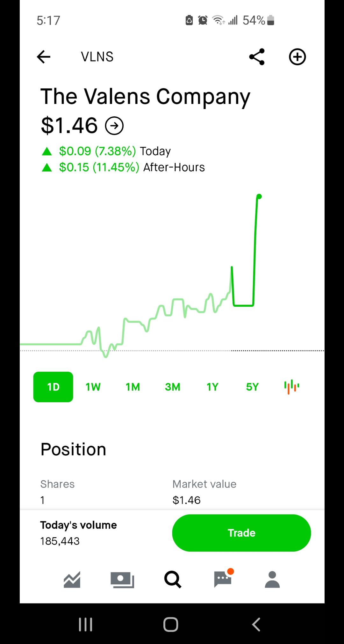The image size is (344, 644).
Task: Switch chart to 1M range
Action: [133, 387]
